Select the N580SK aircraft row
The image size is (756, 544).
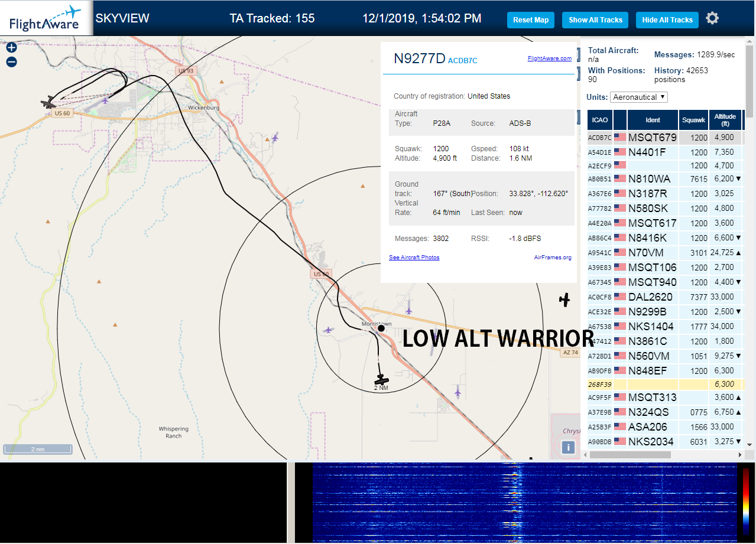point(664,208)
